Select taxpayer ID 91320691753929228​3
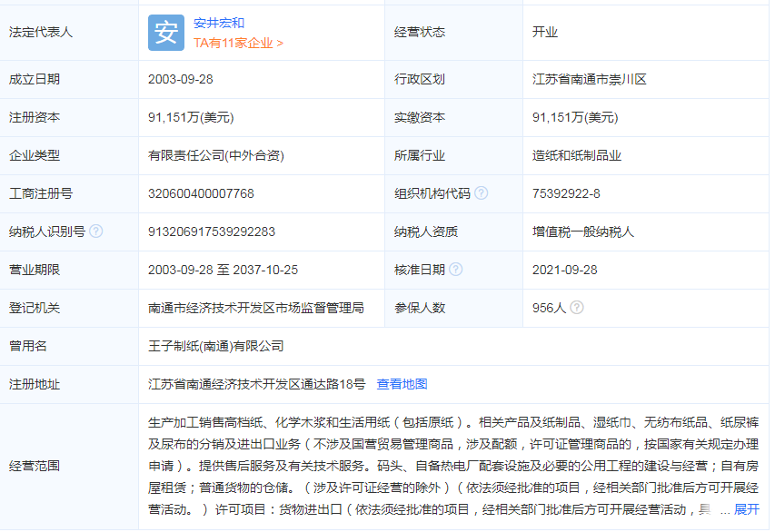 pyautogui.click(x=212, y=232)
